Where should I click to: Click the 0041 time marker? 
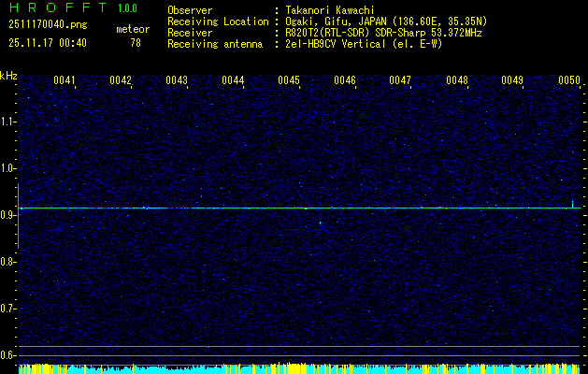[65, 81]
